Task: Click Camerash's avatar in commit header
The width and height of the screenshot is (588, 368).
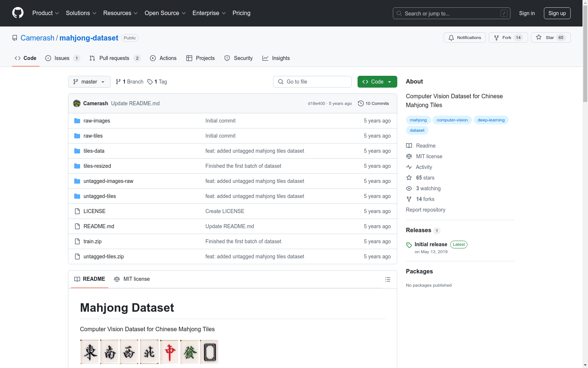Action: 77,103
